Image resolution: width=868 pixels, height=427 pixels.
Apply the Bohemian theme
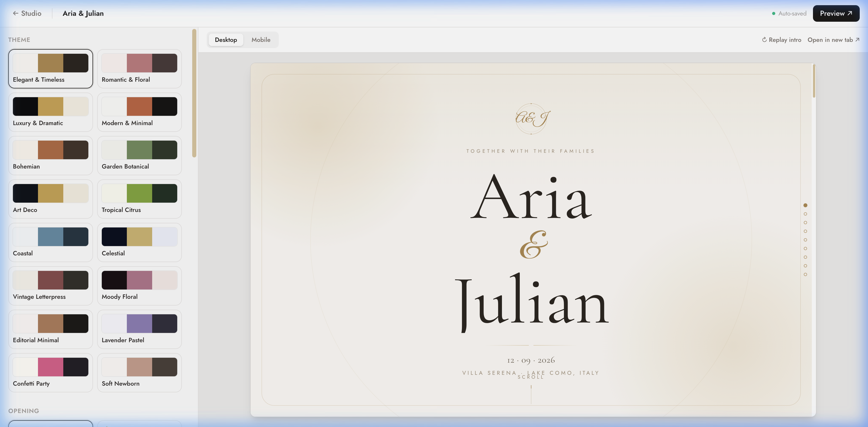[x=51, y=156]
